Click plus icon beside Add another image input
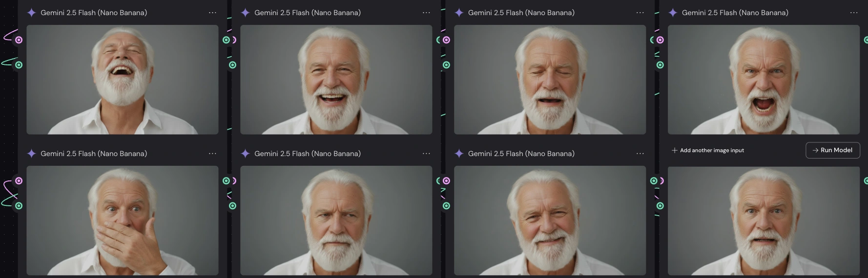This screenshot has width=868, height=278. 674,150
